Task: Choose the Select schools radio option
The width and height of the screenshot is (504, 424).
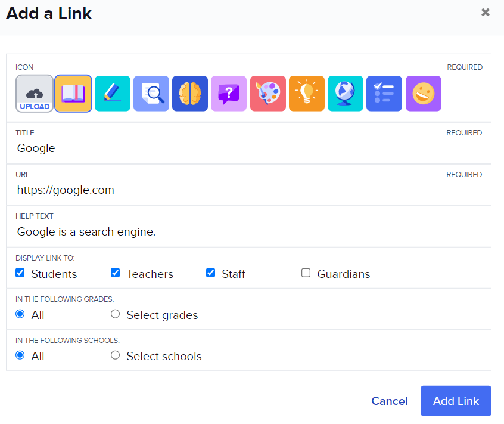Action: (x=116, y=355)
